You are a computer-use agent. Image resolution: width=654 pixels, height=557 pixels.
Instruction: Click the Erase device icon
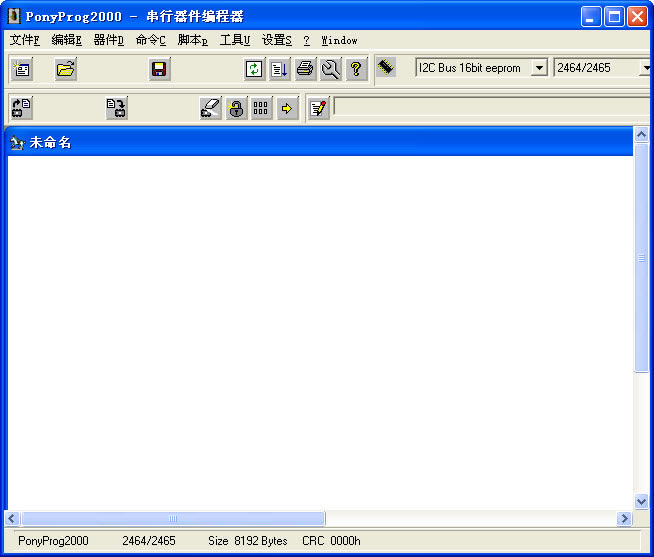(210, 108)
